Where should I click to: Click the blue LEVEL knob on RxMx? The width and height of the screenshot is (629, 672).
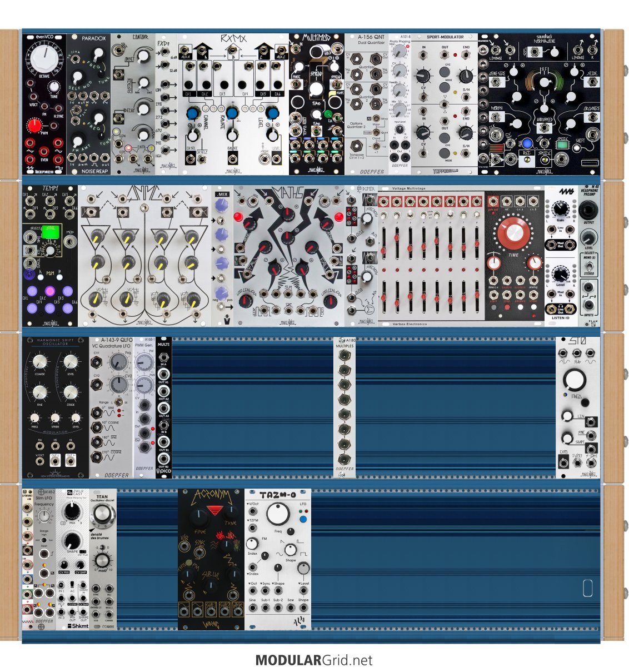pos(272,113)
